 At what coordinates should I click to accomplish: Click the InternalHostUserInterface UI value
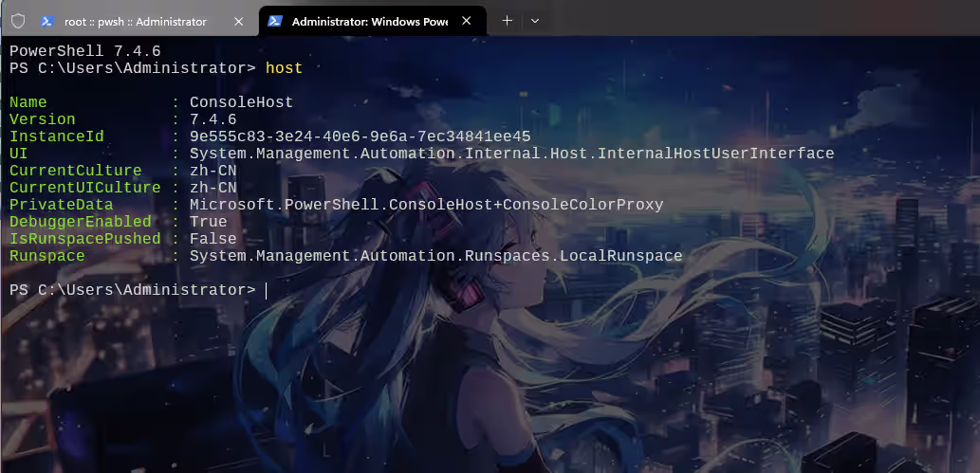point(511,154)
